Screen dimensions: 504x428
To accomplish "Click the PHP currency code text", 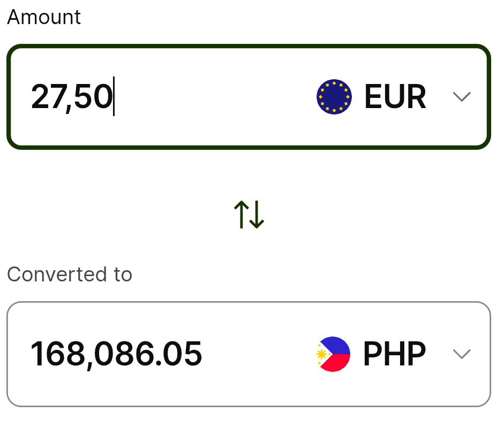I will point(395,354).
